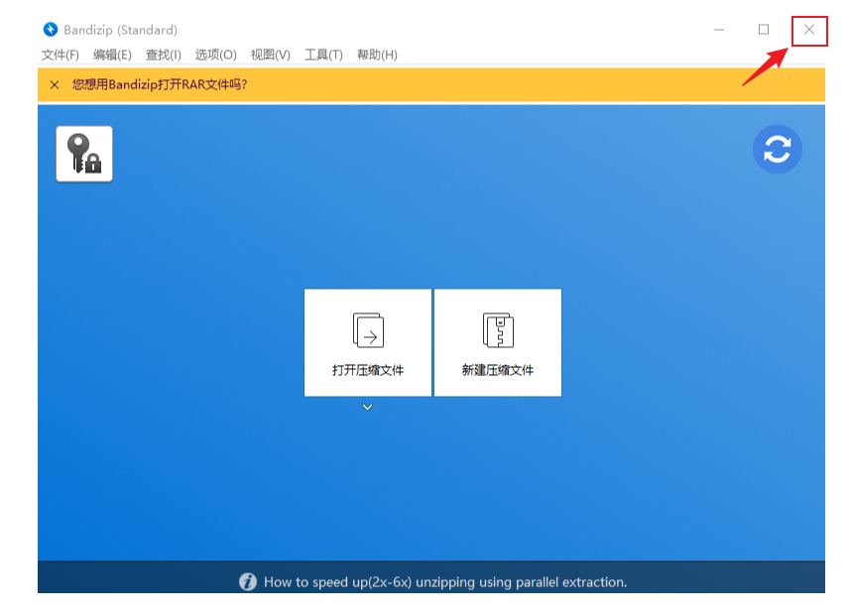
Task: Open the 工具(T) menu
Action: pyautogui.click(x=323, y=55)
